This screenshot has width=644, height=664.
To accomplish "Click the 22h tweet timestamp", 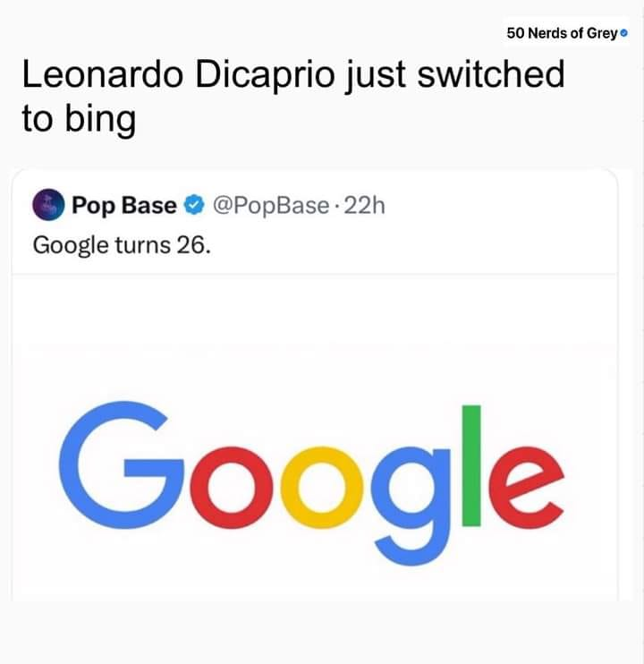I will click(364, 206).
